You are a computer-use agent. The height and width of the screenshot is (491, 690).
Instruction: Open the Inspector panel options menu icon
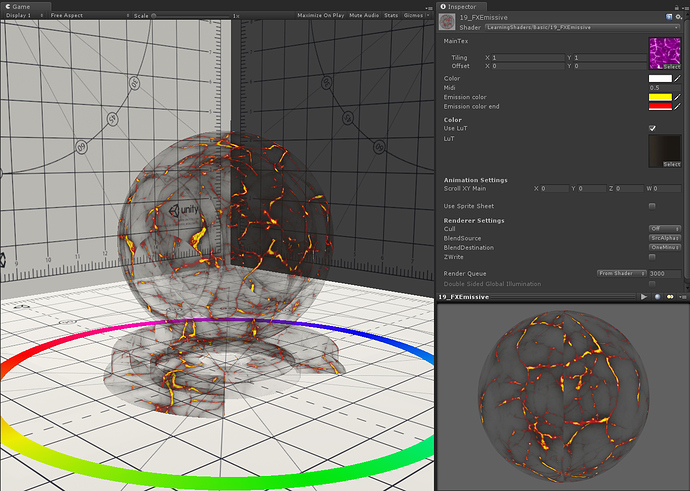click(x=684, y=7)
